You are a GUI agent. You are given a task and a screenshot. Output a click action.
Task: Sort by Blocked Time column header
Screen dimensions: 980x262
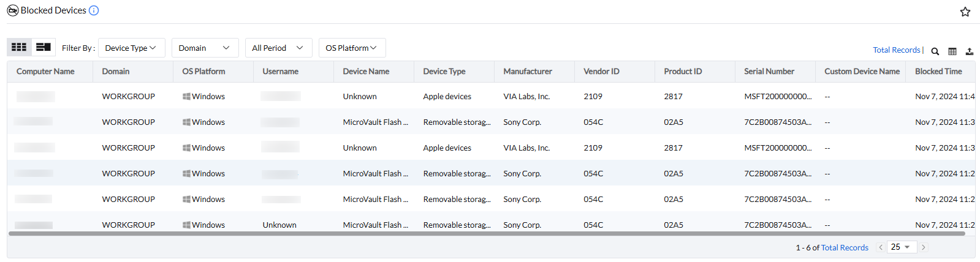(938, 72)
